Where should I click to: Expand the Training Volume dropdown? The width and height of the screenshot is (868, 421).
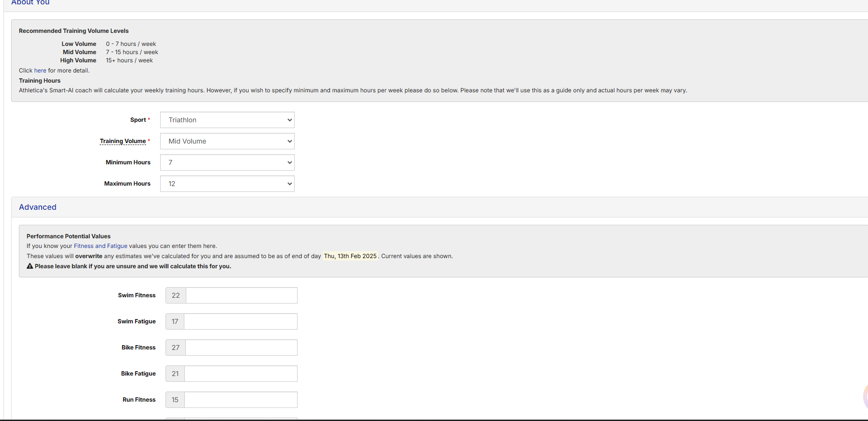[227, 141]
